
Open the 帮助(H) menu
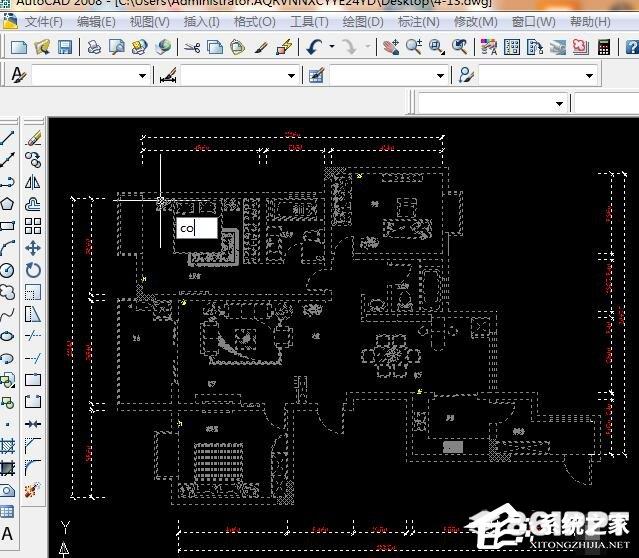click(x=590, y=22)
